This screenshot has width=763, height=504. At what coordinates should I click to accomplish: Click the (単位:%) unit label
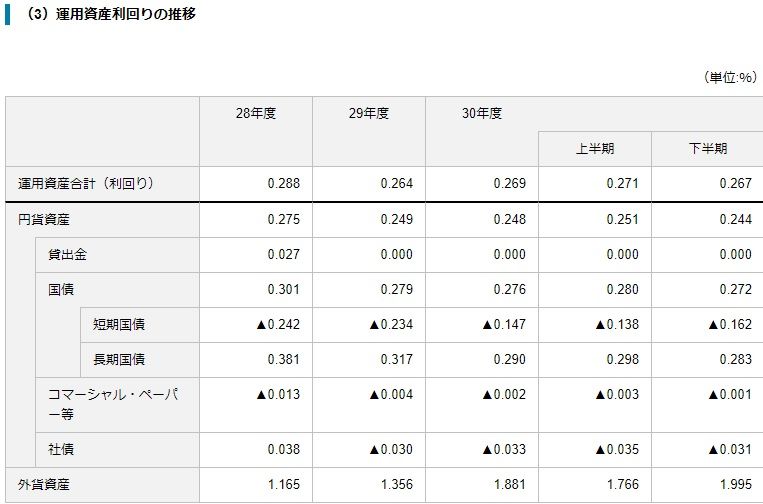(731, 77)
